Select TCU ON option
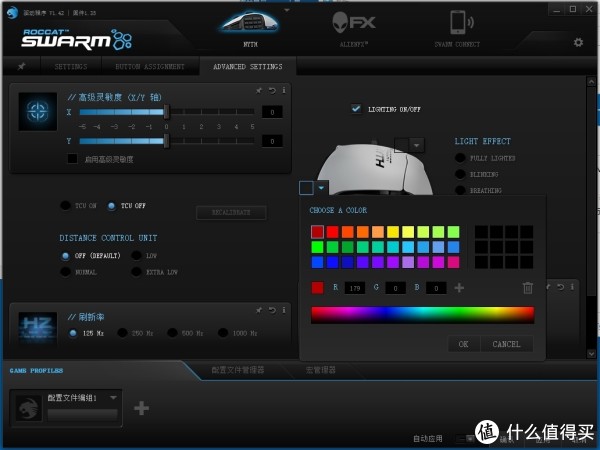 pos(65,205)
